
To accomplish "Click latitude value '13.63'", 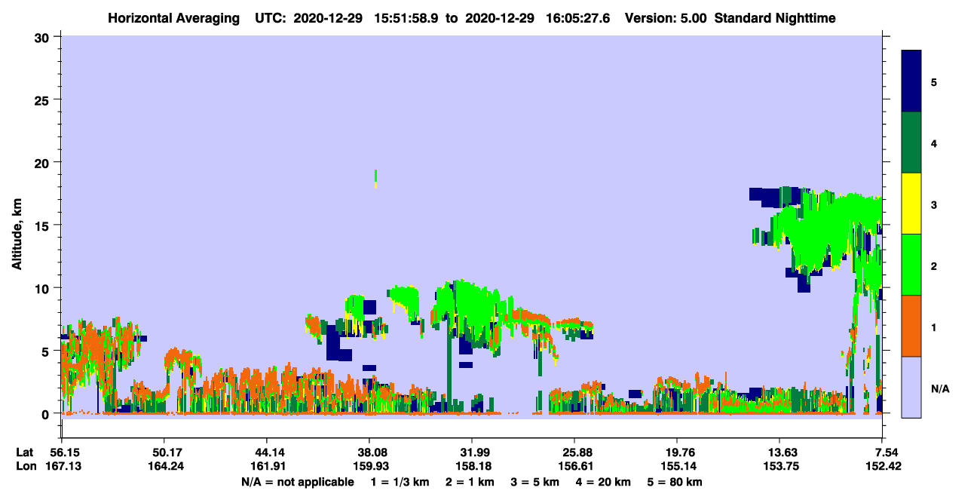I will 779,452.
